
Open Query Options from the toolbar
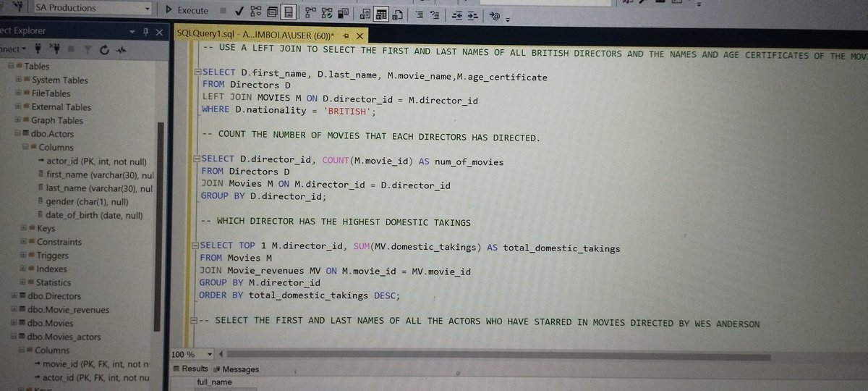point(272,12)
